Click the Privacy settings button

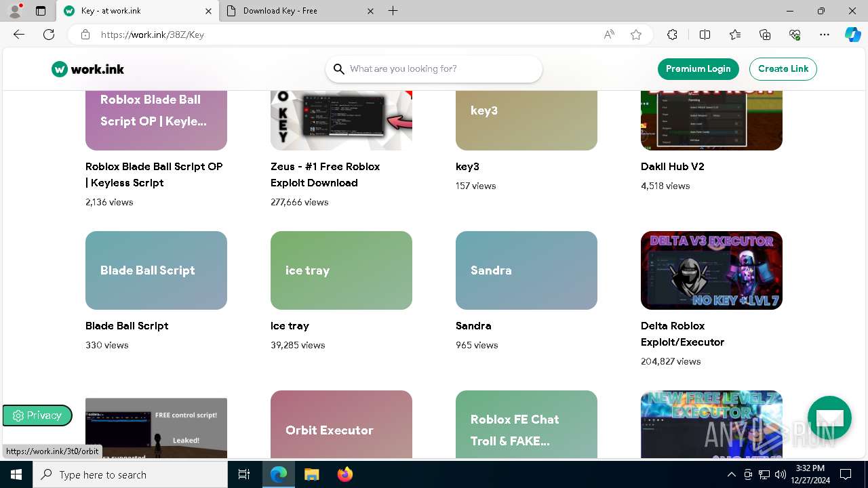[37, 415]
